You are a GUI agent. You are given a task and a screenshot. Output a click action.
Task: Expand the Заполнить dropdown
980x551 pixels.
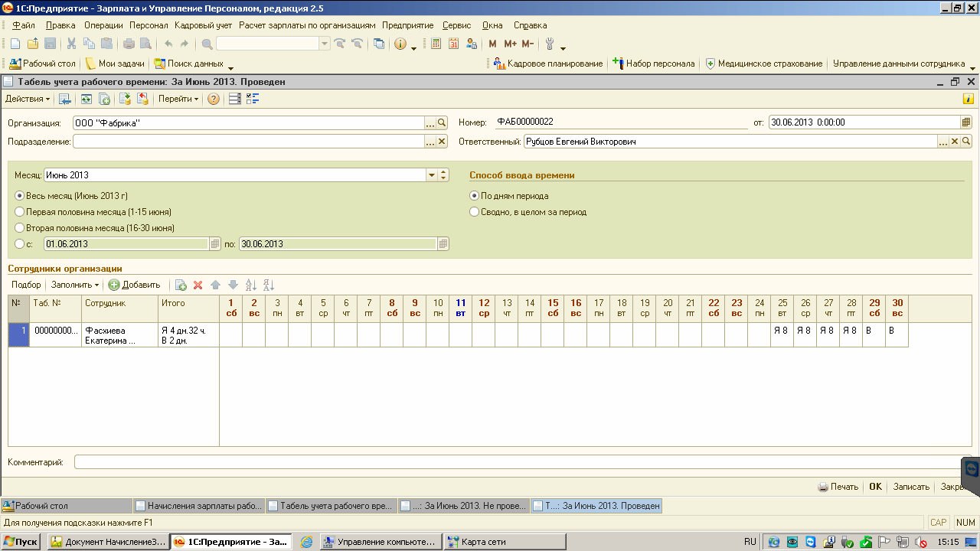coord(74,285)
